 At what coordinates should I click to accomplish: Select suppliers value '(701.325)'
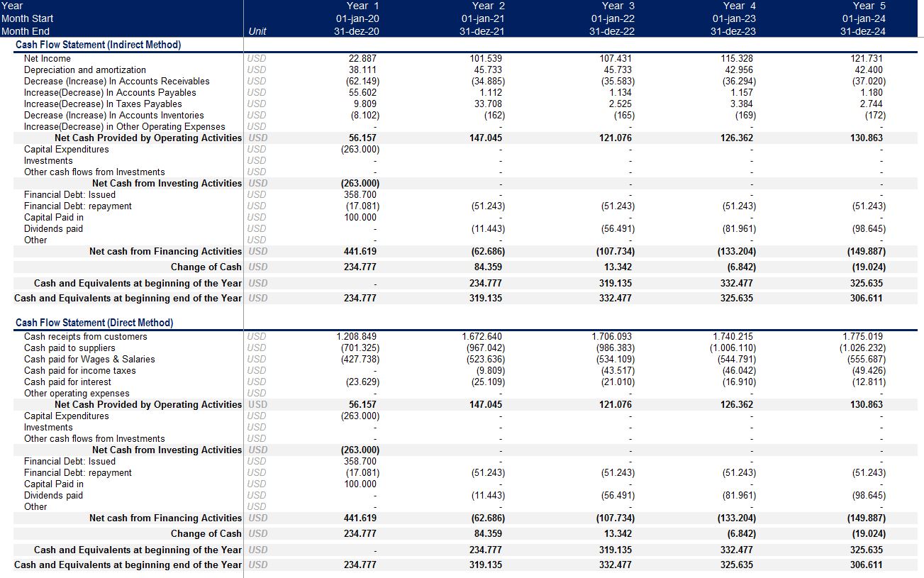360,348
